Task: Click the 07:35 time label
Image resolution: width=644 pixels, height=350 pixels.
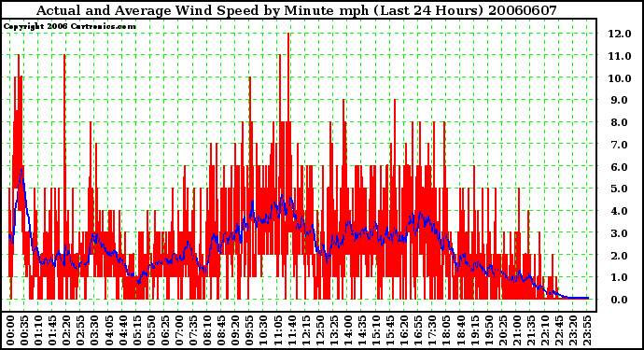Action: 193,330
